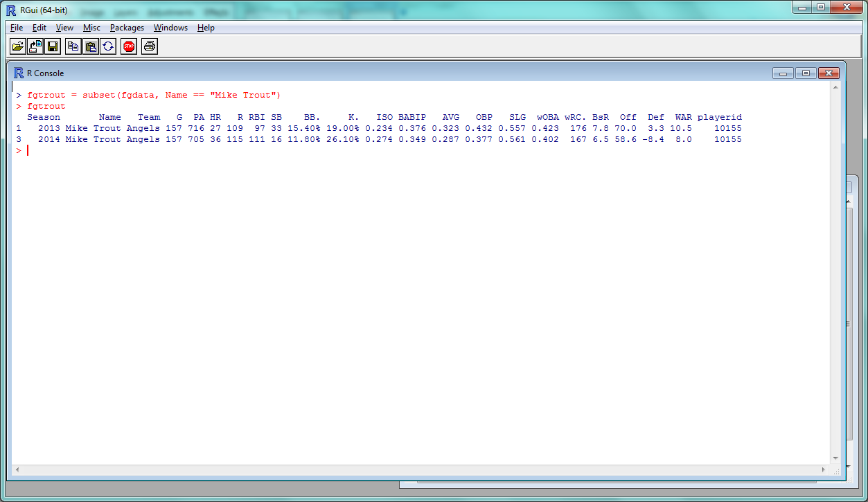Open the Packages menu
Image resolution: width=868 pixels, height=502 pixels.
pos(127,28)
